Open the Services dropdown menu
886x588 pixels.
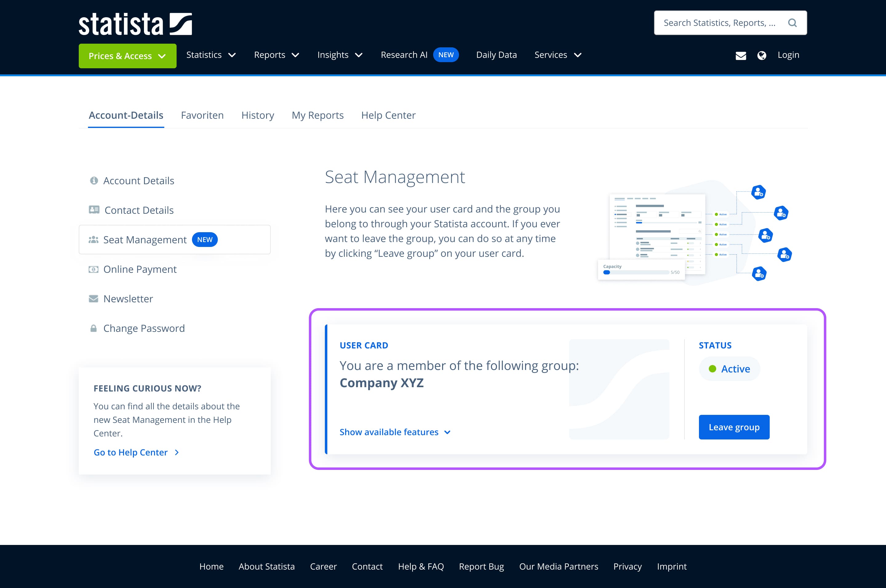click(x=558, y=55)
